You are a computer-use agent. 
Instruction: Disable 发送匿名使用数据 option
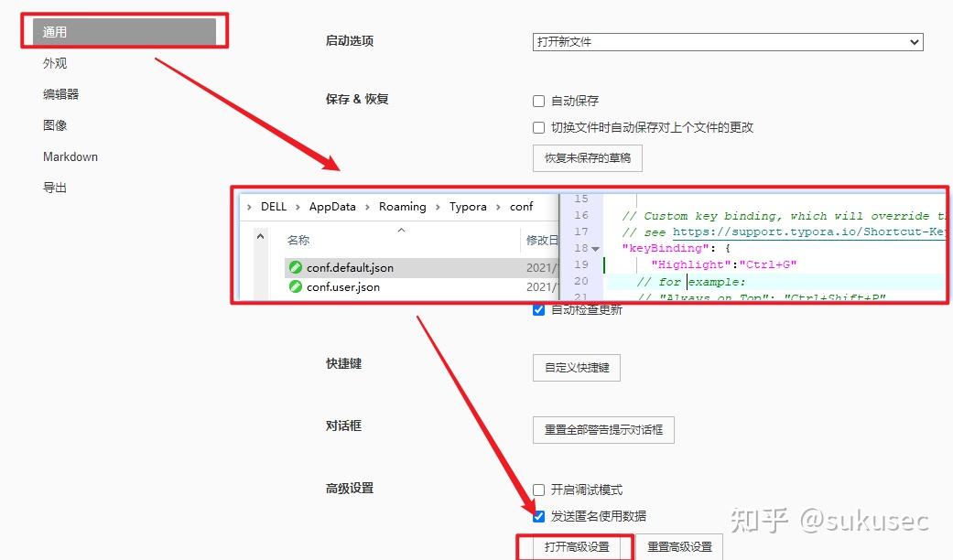click(537, 516)
